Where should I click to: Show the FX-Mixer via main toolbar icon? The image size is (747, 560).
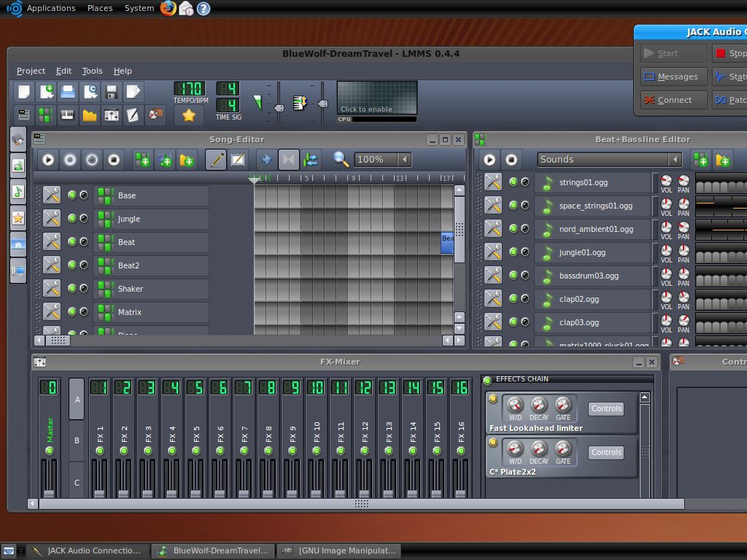coord(112,115)
